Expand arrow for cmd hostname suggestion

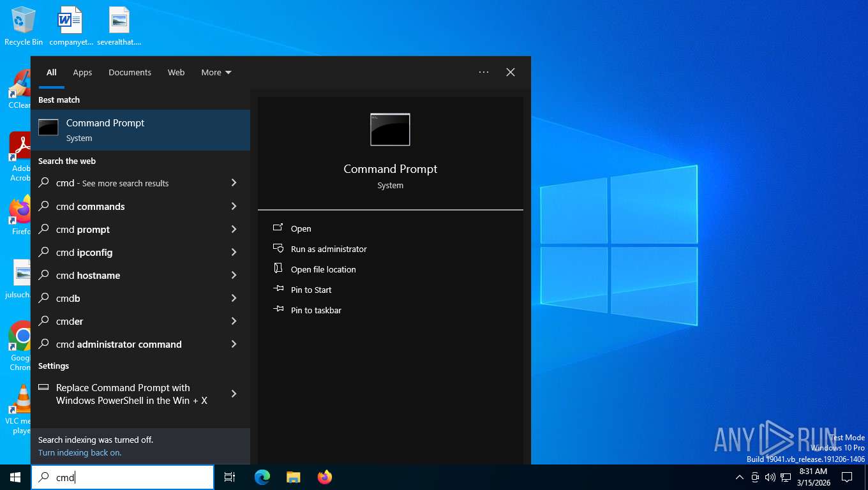click(234, 275)
